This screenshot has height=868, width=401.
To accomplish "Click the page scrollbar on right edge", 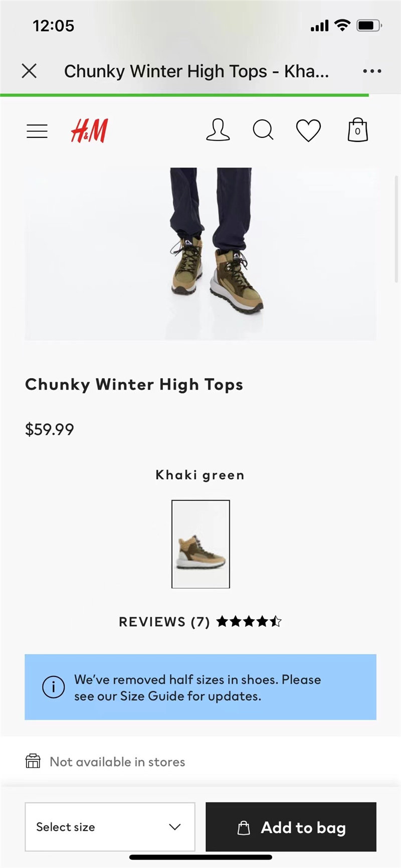I will (396, 229).
